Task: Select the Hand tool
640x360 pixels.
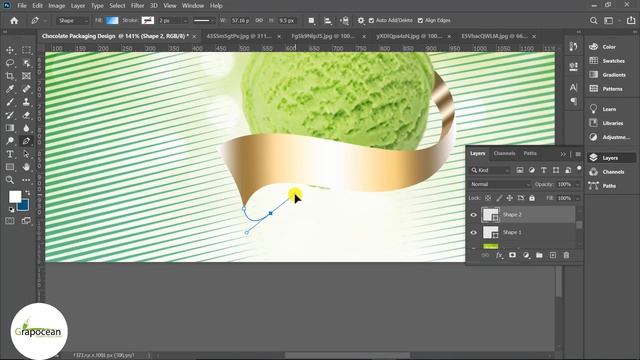Action: [x=26, y=167]
